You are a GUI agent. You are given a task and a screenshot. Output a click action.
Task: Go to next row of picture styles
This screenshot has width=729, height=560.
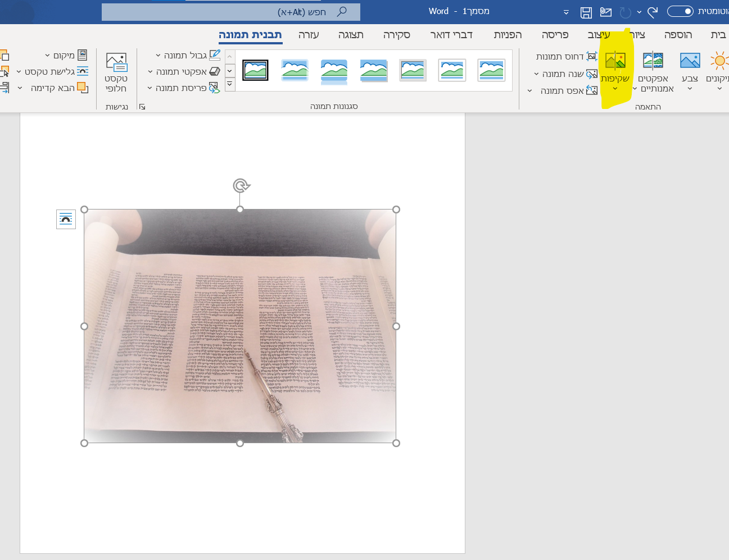click(x=230, y=71)
